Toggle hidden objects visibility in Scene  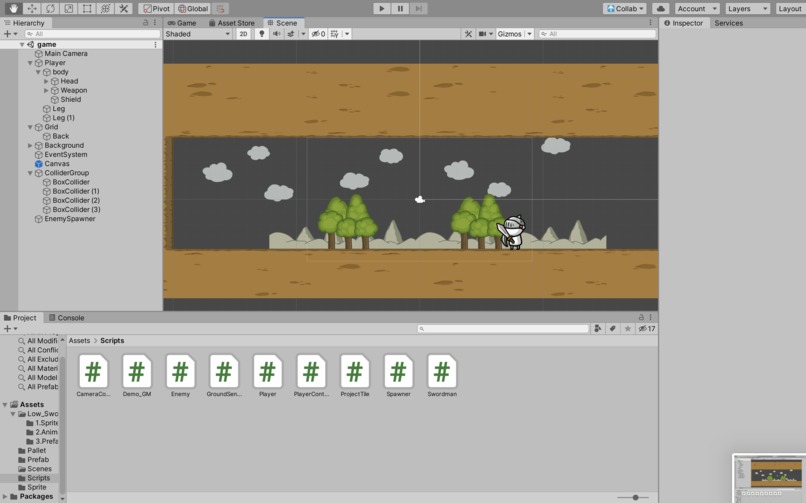coord(319,34)
